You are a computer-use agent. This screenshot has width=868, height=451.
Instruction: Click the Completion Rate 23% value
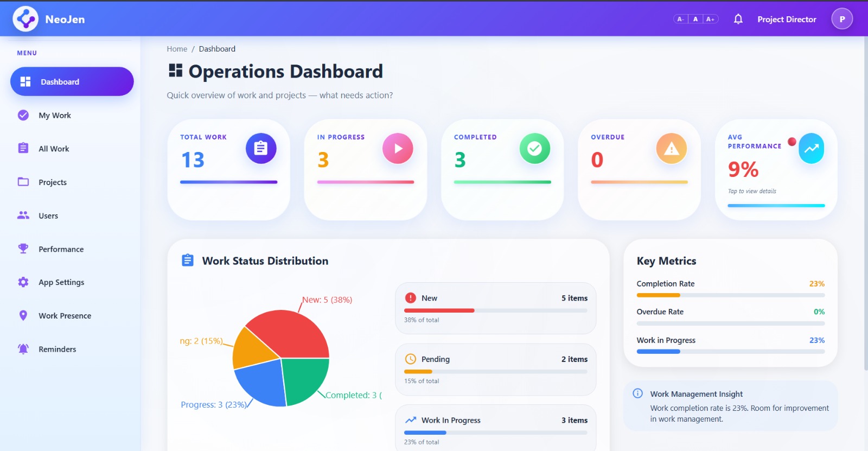(x=817, y=283)
